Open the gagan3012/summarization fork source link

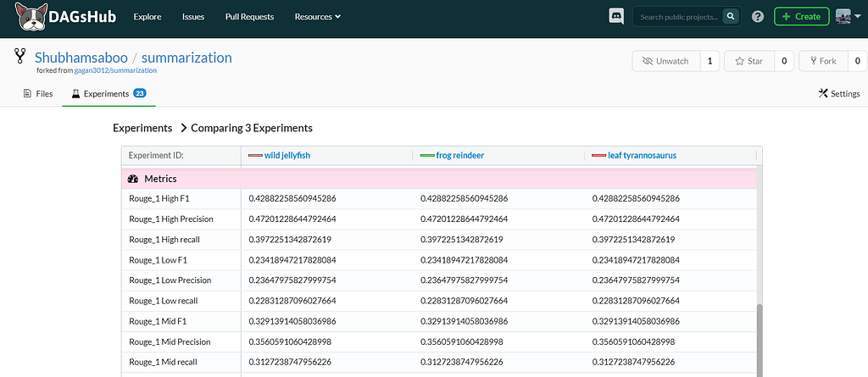point(115,71)
